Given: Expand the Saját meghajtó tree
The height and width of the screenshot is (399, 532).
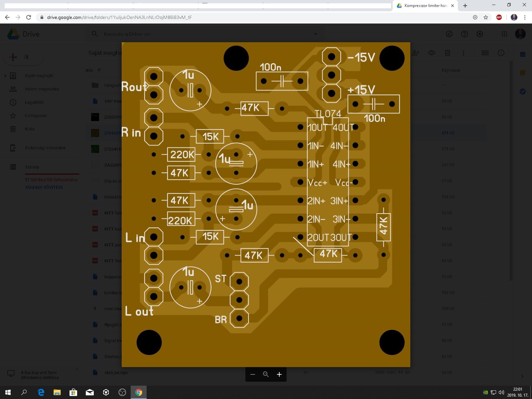Looking at the screenshot, I should click(5, 76).
